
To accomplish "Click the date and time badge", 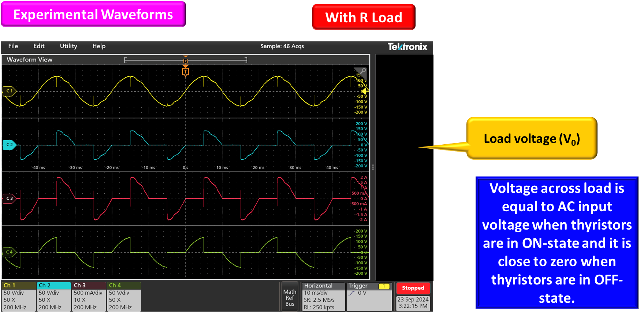I will 413,303.
